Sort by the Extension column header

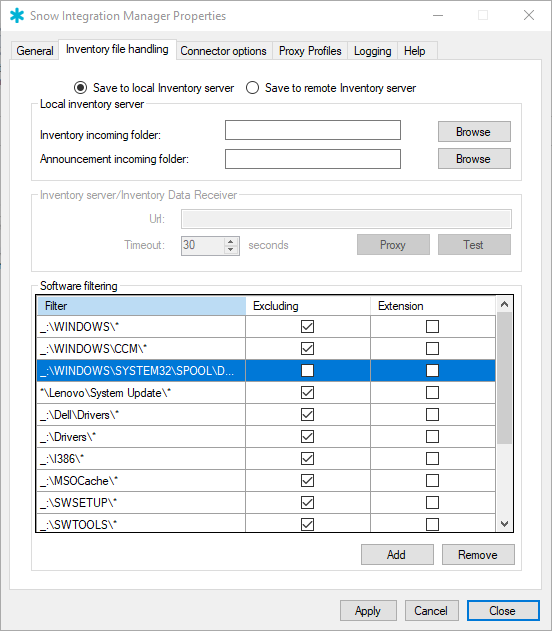[433, 306]
